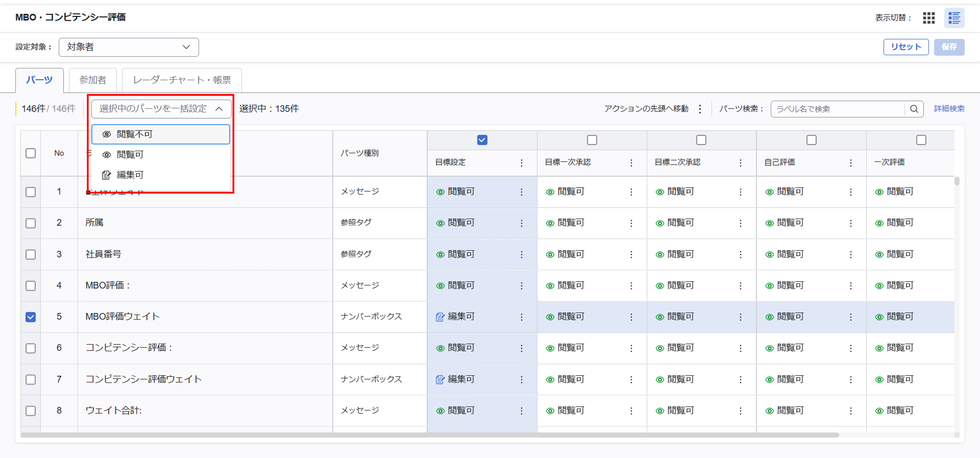Screen dimensions: 980x458
Task: Select 編集可 from the open dropdown
Action: pos(129,175)
